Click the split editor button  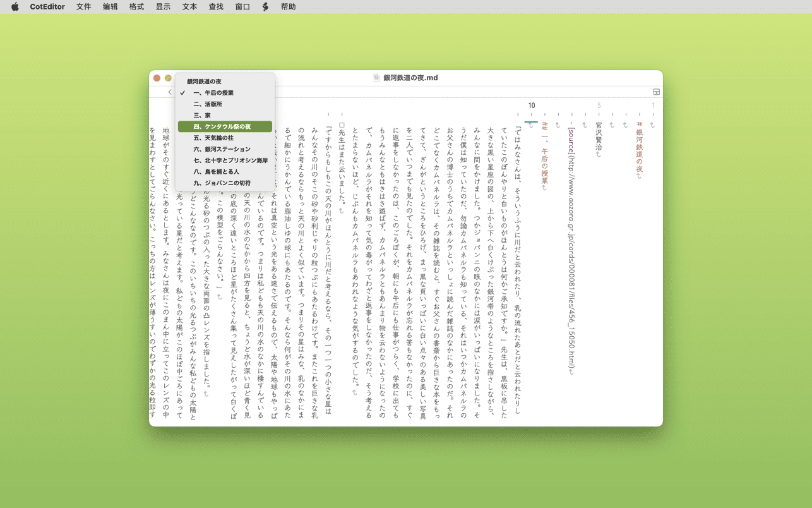click(x=656, y=92)
